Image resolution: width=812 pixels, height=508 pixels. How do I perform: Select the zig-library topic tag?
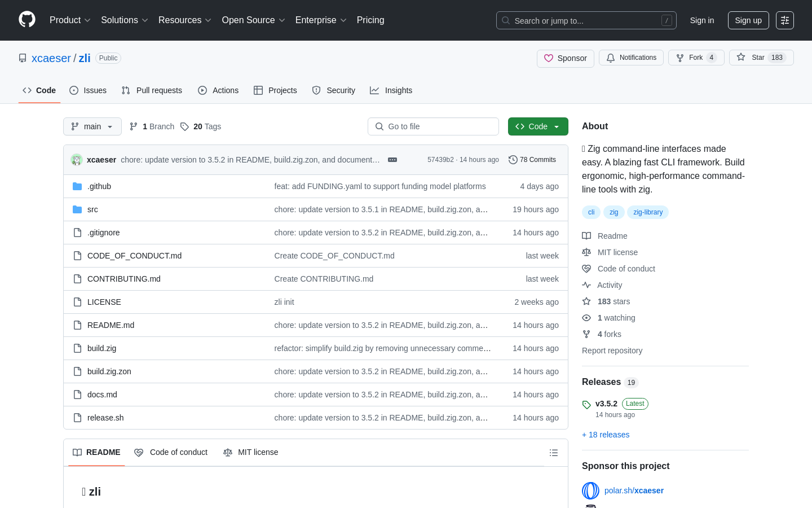point(648,212)
